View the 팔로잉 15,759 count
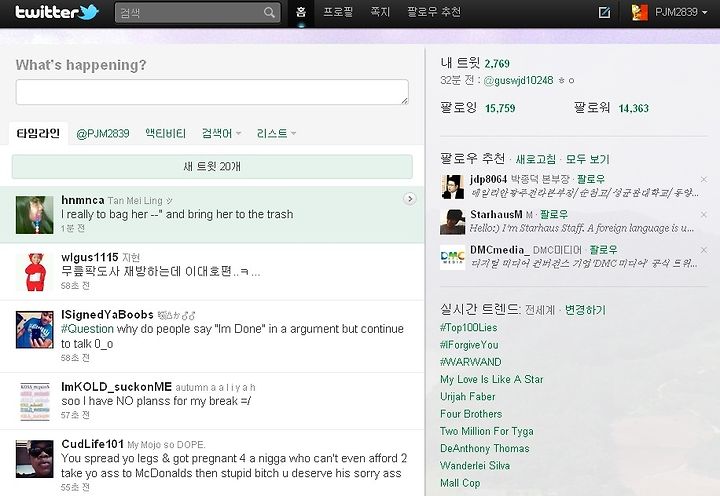720x496 pixels. (x=478, y=108)
